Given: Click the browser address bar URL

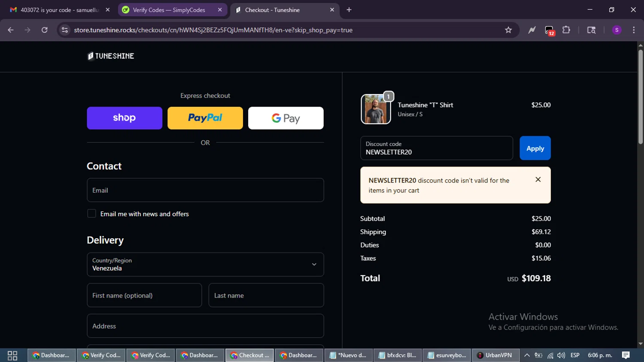Looking at the screenshot, I should (213, 30).
